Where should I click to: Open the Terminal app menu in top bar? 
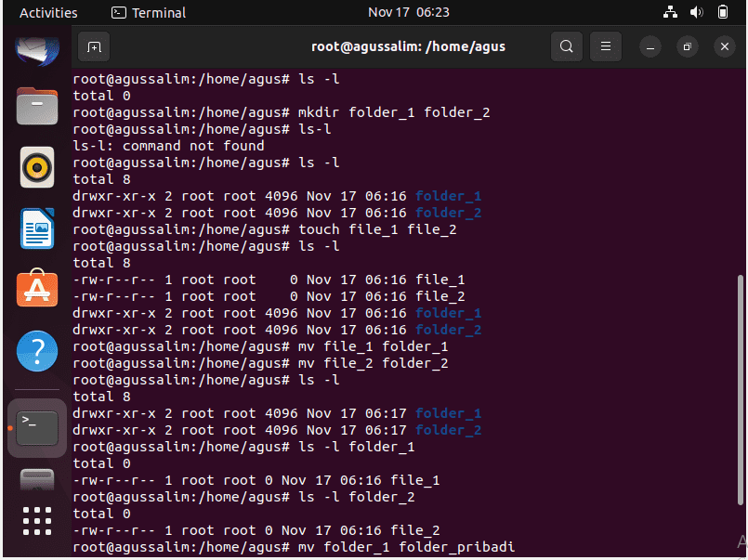[149, 13]
